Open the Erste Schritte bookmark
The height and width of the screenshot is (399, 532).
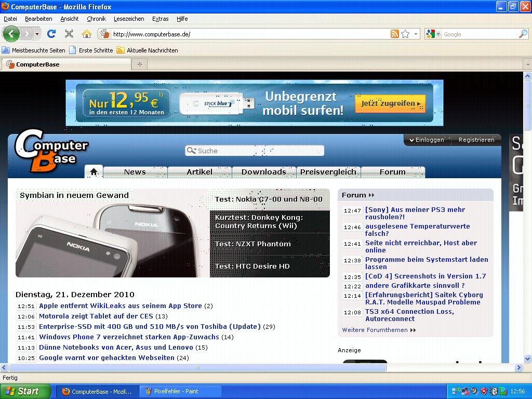tap(91, 50)
